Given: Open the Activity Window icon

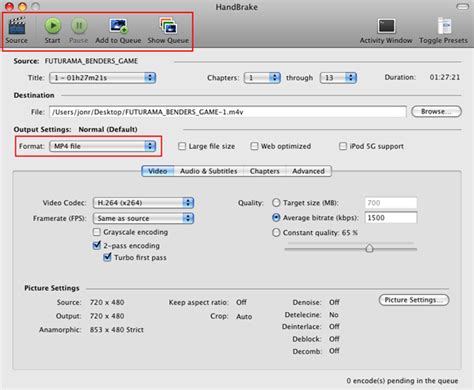Looking at the screenshot, I should pos(386,26).
